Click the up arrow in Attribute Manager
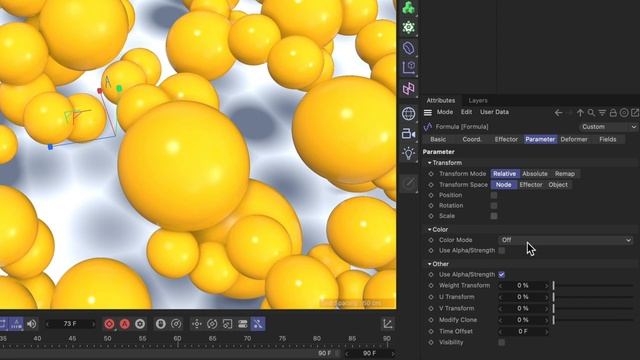 (x=580, y=113)
